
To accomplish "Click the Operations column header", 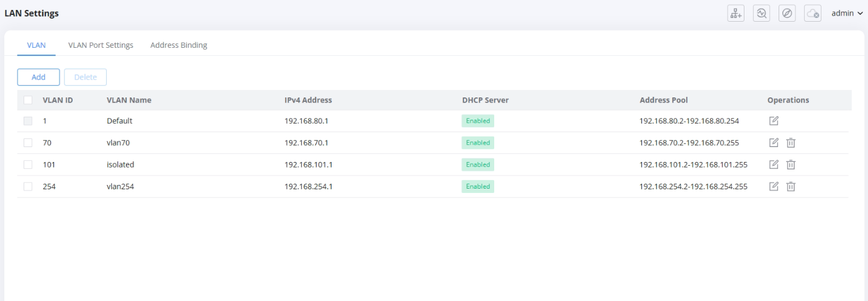I will [x=788, y=100].
